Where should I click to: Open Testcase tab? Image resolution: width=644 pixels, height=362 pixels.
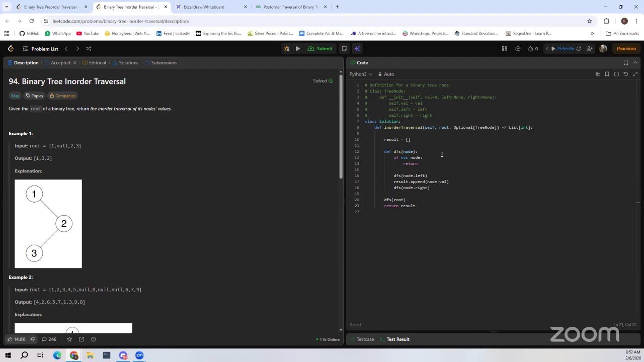tap(362, 339)
